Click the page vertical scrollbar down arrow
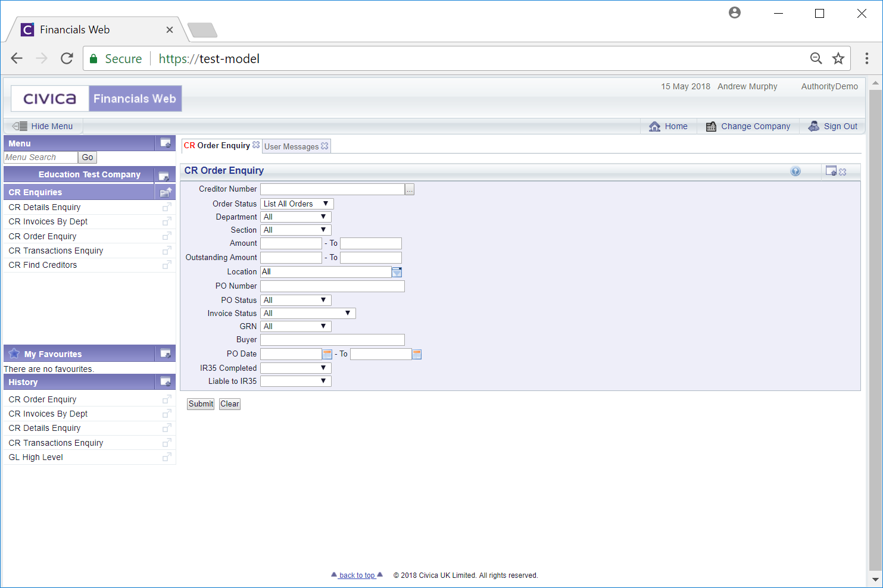The width and height of the screenshot is (883, 588). pyautogui.click(x=875, y=580)
